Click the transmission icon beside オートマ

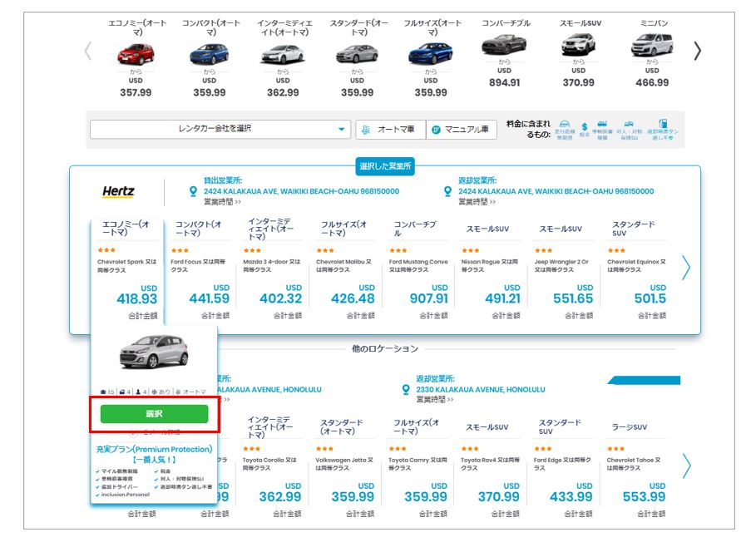[x=178, y=392]
